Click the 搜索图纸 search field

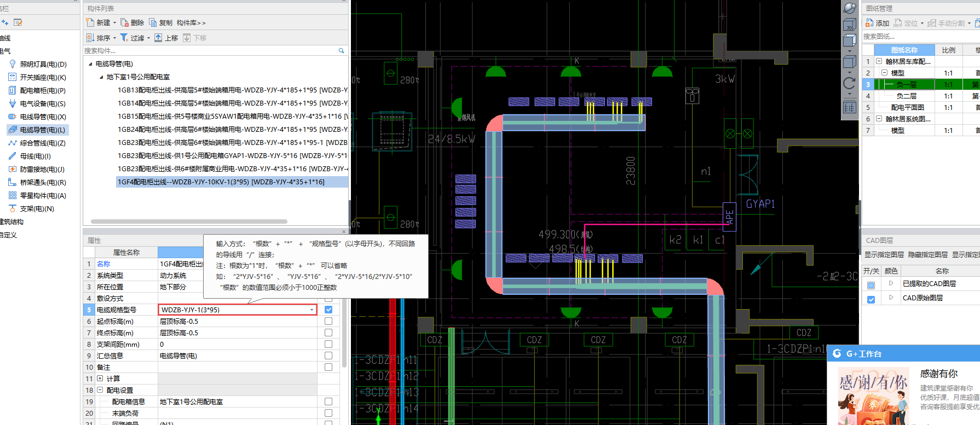pos(921,36)
